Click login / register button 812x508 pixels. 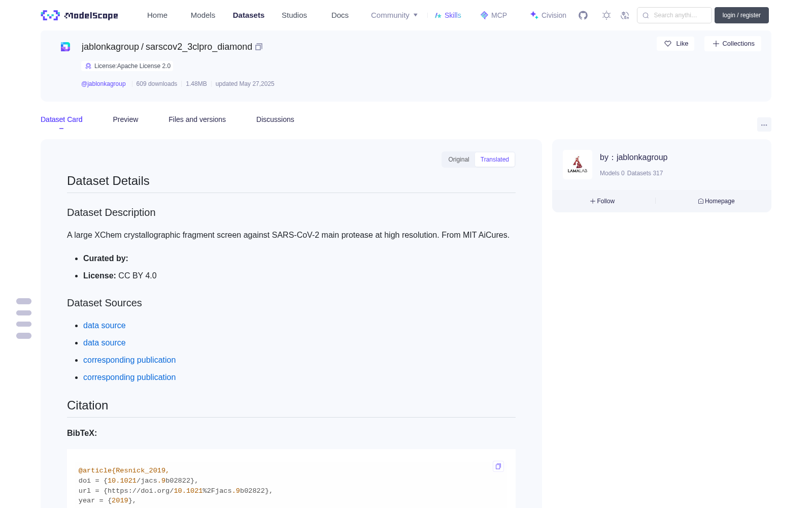(x=741, y=15)
